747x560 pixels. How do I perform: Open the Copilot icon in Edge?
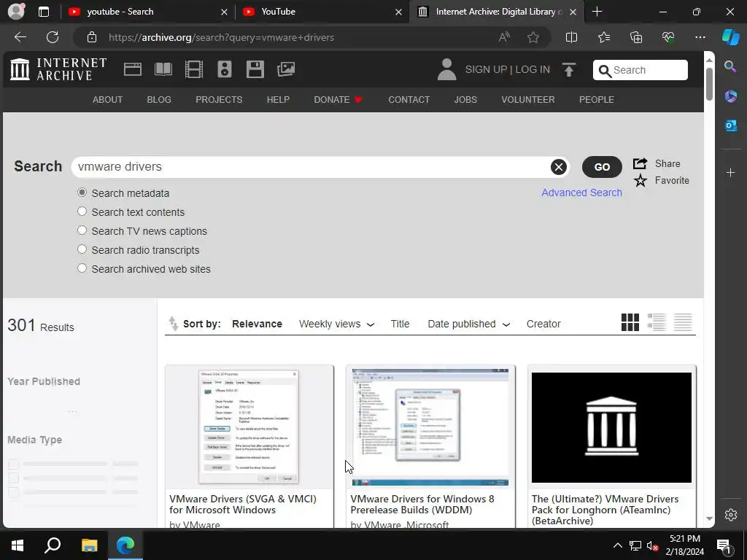731,37
